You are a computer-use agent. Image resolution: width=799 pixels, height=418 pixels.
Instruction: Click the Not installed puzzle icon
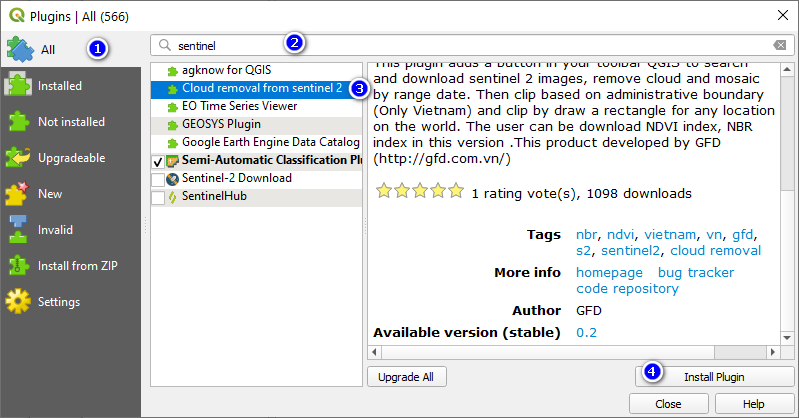[18, 122]
